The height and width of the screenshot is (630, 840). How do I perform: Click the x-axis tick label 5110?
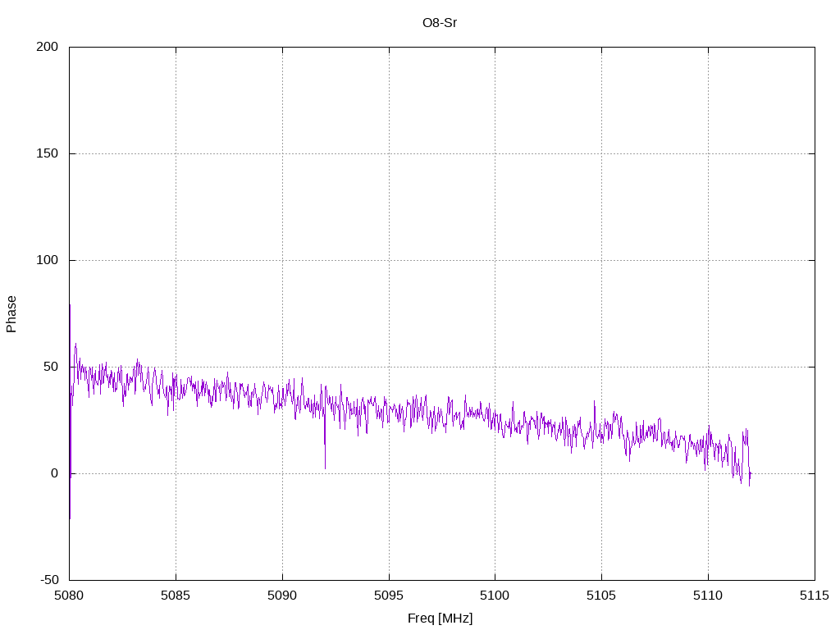coord(708,596)
